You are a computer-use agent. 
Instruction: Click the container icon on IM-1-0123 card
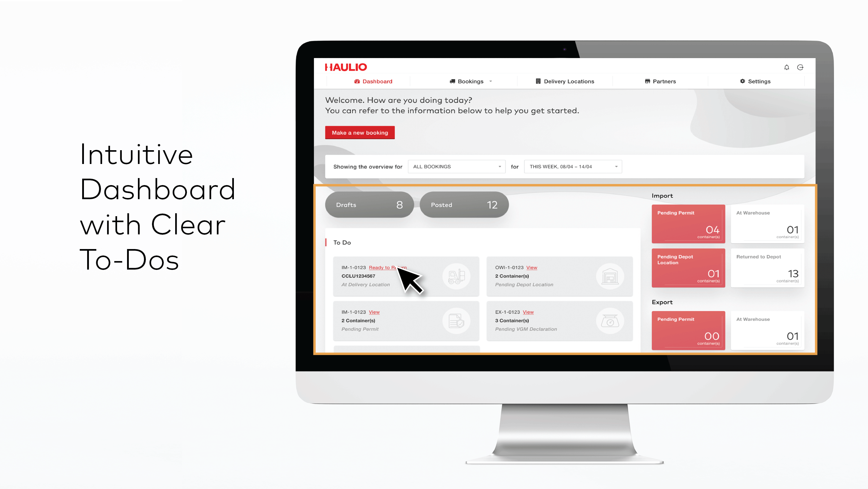pyautogui.click(x=457, y=276)
